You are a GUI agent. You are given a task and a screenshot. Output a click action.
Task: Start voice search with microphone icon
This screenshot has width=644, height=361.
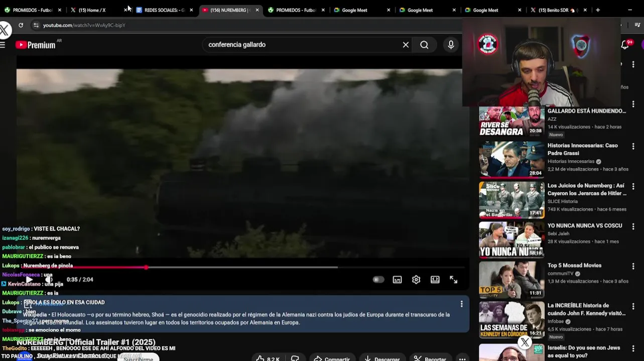pyautogui.click(x=451, y=45)
